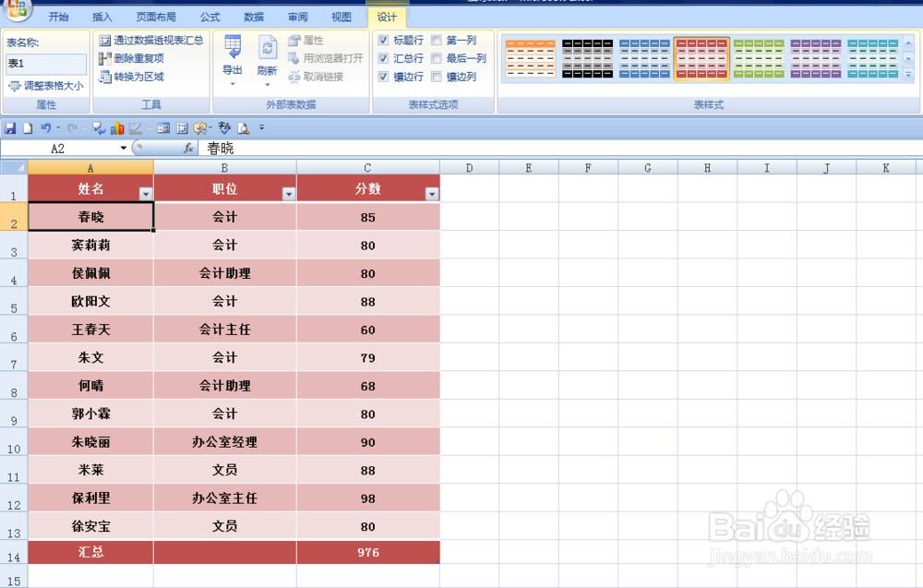Open a new blank workbook icon

pos(30,127)
